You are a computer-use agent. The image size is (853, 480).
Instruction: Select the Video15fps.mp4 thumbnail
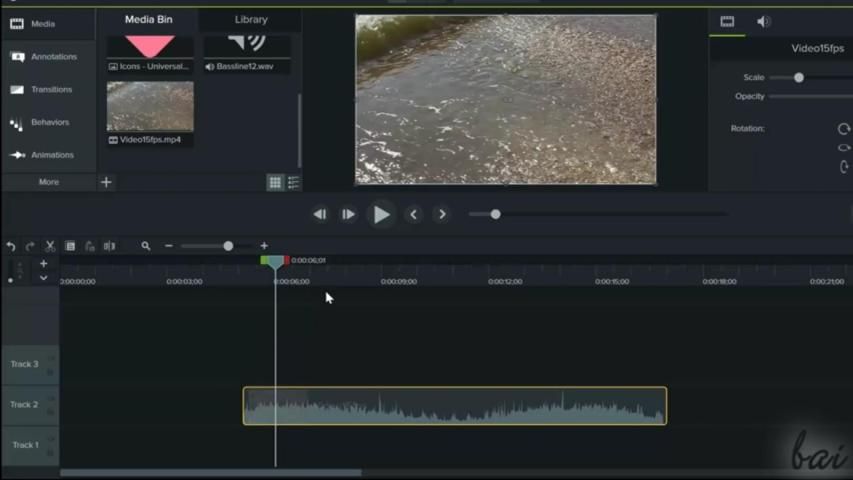click(x=150, y=106)
